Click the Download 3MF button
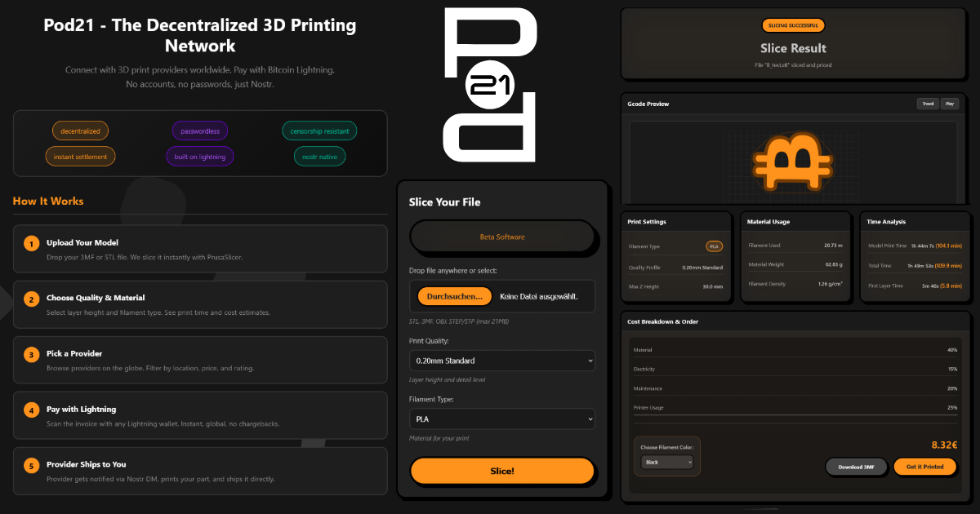The height and width of the screenshot is (514, 980). pos(856,467)
